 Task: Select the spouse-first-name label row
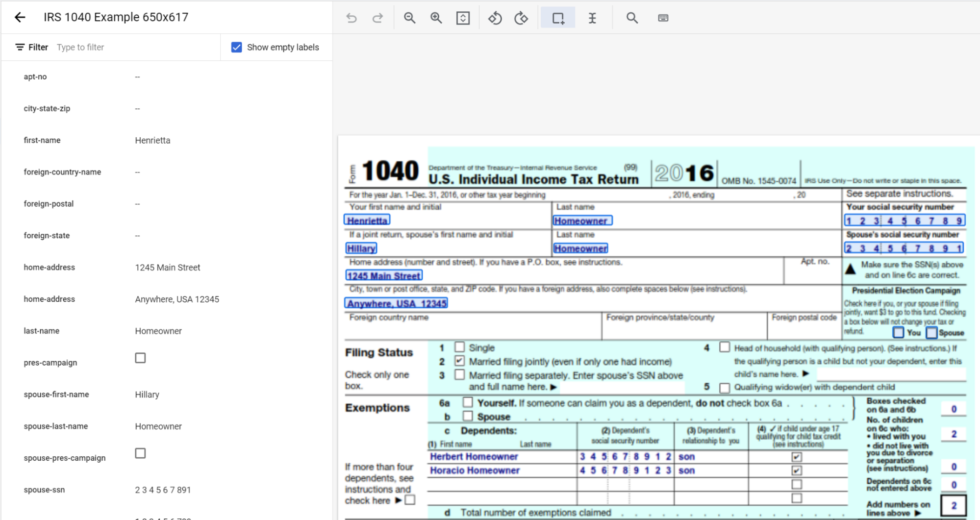(x=56, y=394)
